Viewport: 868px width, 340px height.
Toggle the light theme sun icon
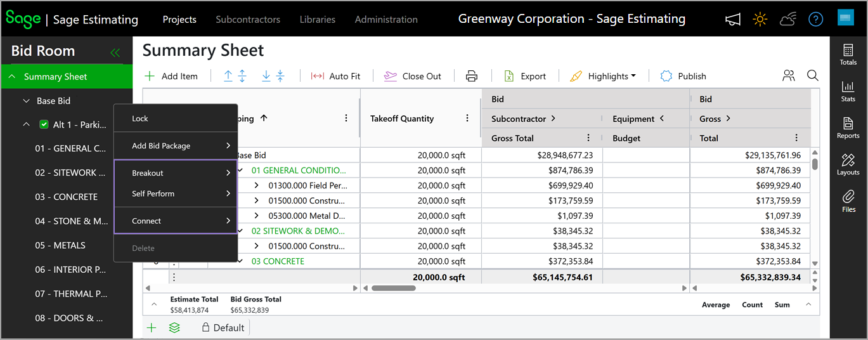pos(760,19)
